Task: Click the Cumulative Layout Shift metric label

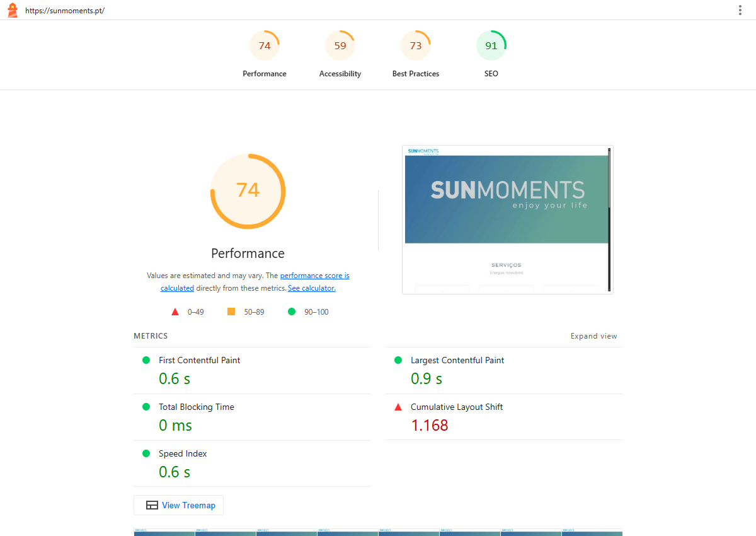Action: click(x=457, y=407)
